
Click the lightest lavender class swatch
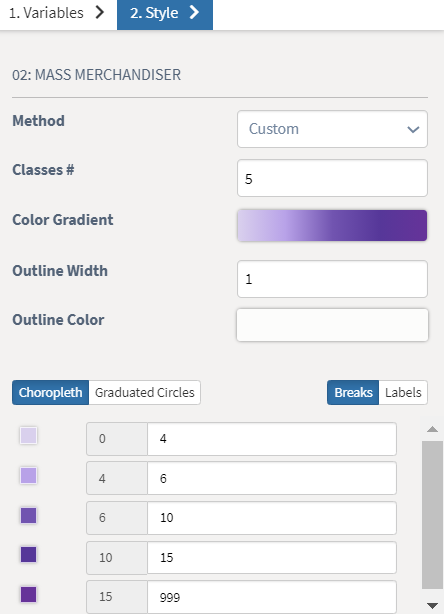pyautogui.click(x=28, y=435)
